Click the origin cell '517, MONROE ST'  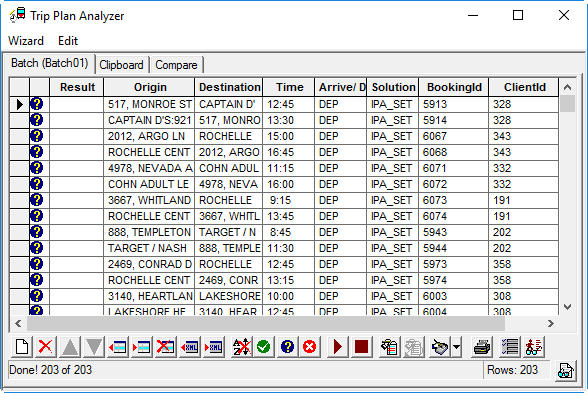point(149,104)
